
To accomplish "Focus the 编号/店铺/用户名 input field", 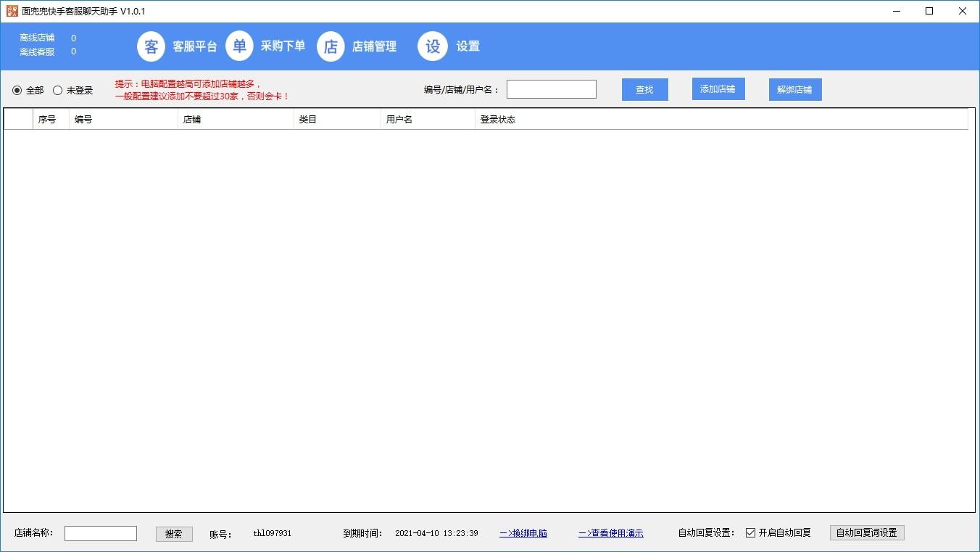I will click(551, 89).
